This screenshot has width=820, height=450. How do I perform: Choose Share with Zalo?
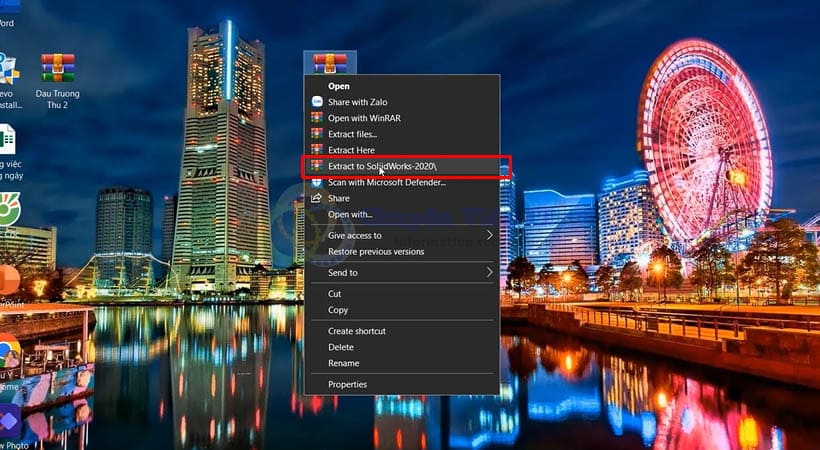tap(357, 102)
